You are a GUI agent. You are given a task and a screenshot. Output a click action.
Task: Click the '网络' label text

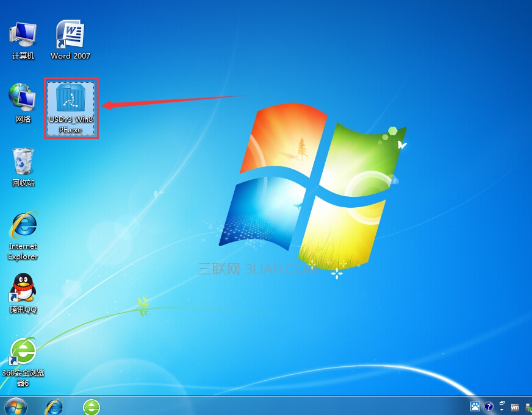23,119
